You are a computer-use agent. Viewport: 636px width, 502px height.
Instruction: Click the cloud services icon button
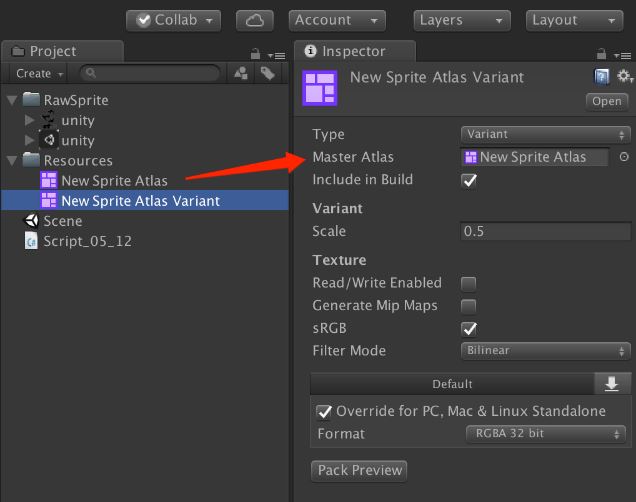coord(255,20)
